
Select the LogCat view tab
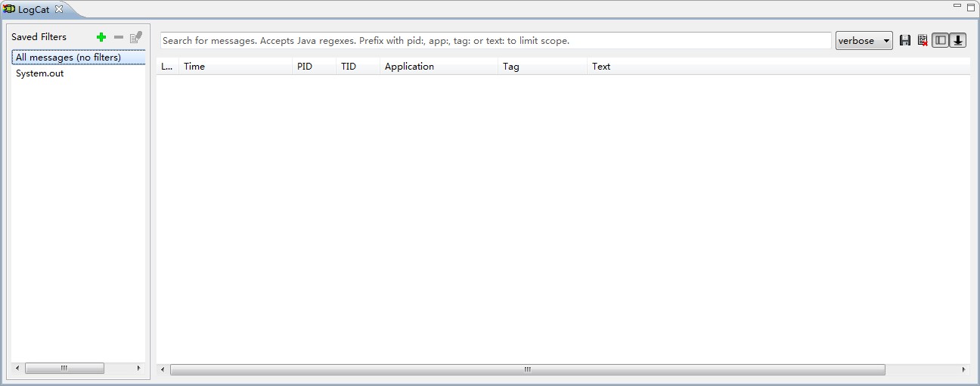pos(33,9)
